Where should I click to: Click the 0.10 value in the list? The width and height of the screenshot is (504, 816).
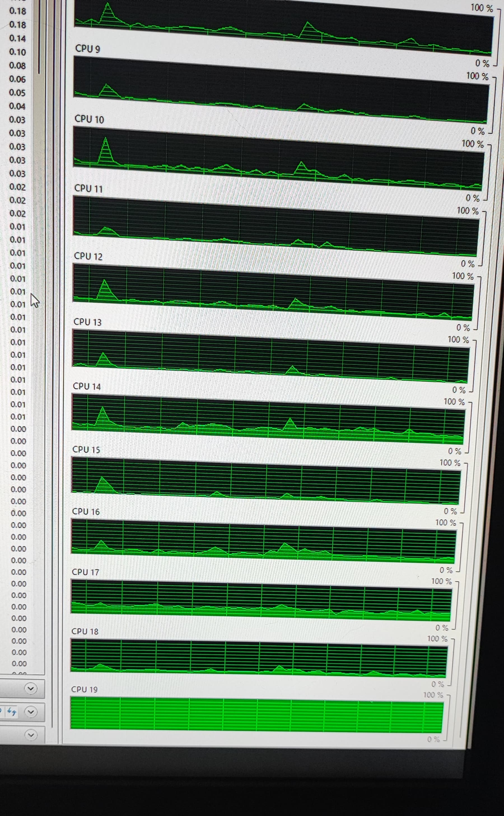click(x=17, y=52)
